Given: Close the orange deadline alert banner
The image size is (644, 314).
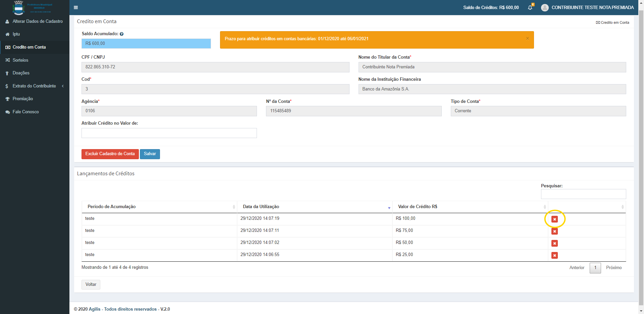Looking at the screenshot, I should (527, 39).
